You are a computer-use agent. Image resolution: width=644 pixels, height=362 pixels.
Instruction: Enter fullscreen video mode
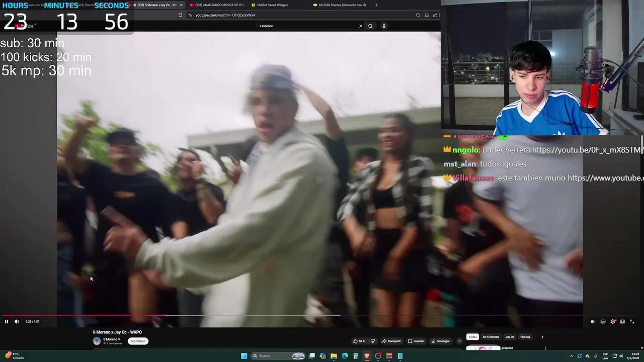632,321
